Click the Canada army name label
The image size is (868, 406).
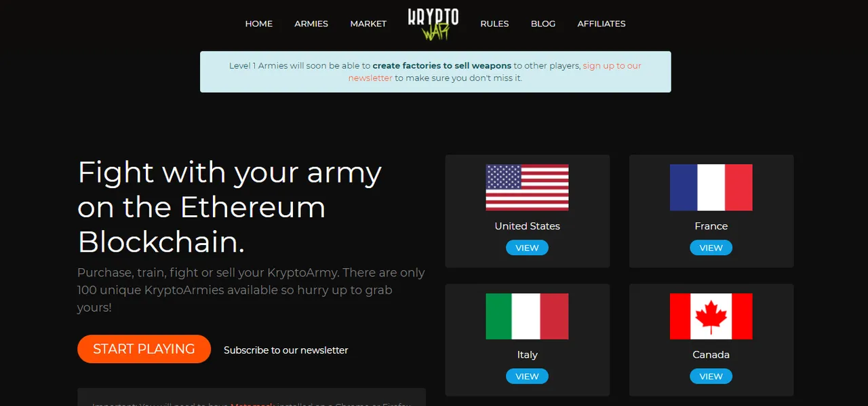(711, 354)
